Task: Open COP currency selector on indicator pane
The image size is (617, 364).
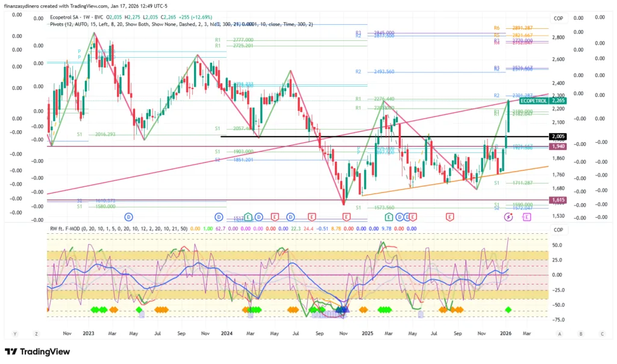Action: [x=557, y=230]
